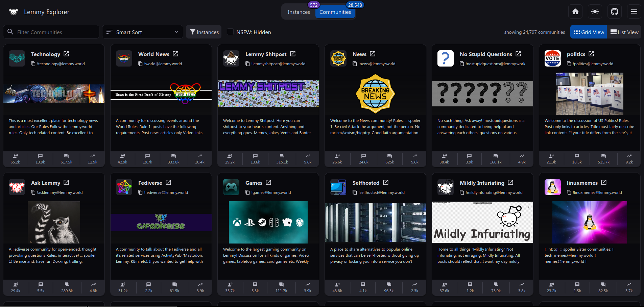Expand the Smart Sort dropdown
Viewport: 644px width, 307px height.
pyautogui.click(x=142, y=32)
